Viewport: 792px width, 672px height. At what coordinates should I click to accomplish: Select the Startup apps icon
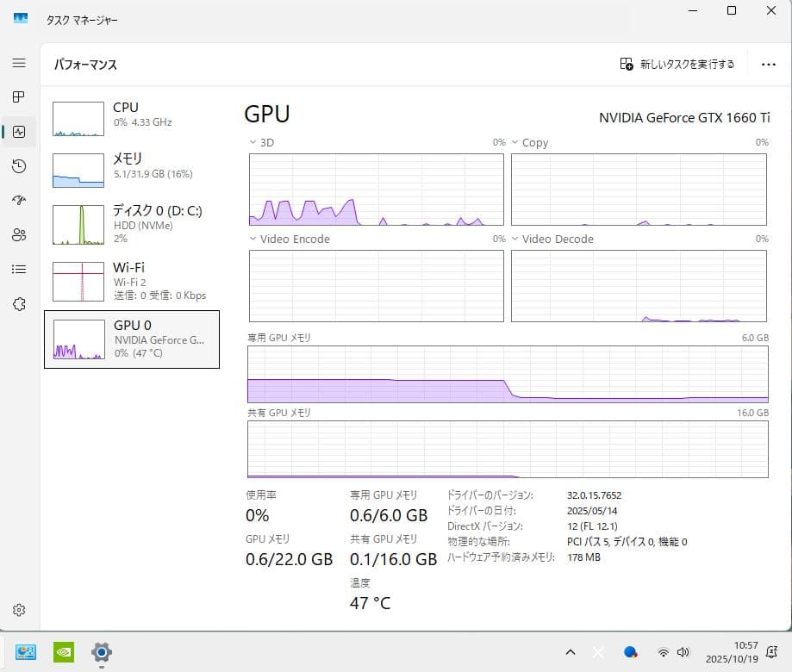pos(19,200)
